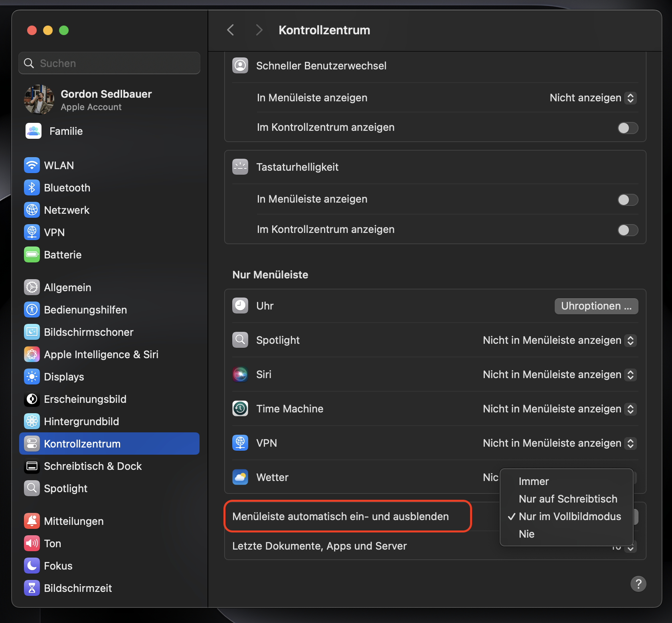672x623 pixels.
Task: Click Menüleiste automatisch ein- und ausblenden label
Action: (340, 517)
